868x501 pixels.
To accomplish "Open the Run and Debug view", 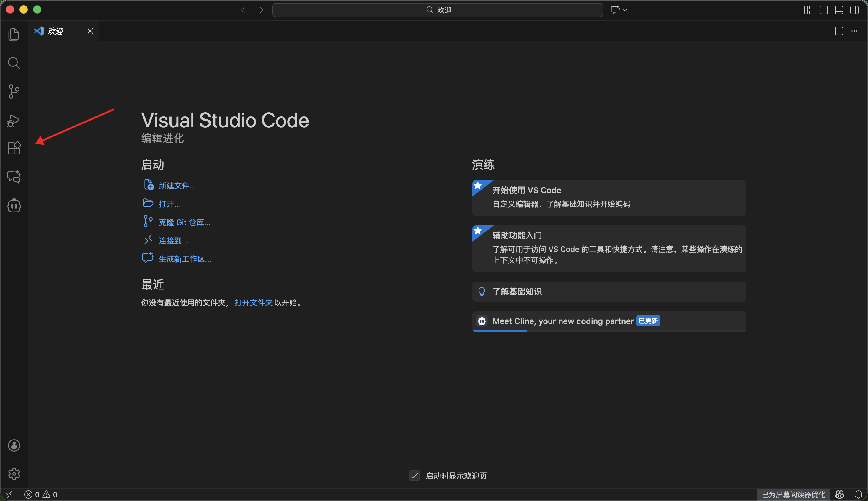I will point(14,121).
